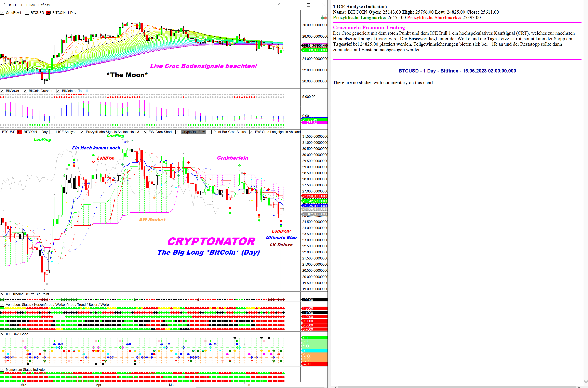The image size is (588, 388).
Task: Toggle the 1 ICE Analyse study box
Action: (x=52, y=132)
